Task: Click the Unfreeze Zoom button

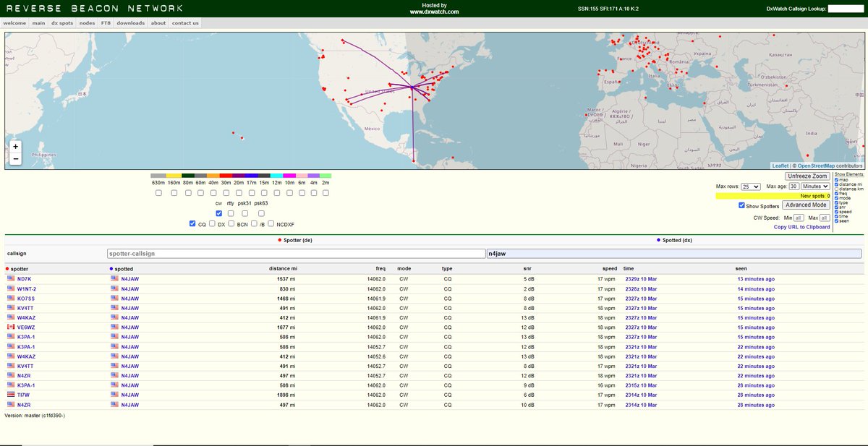Action: click(807, 176)
